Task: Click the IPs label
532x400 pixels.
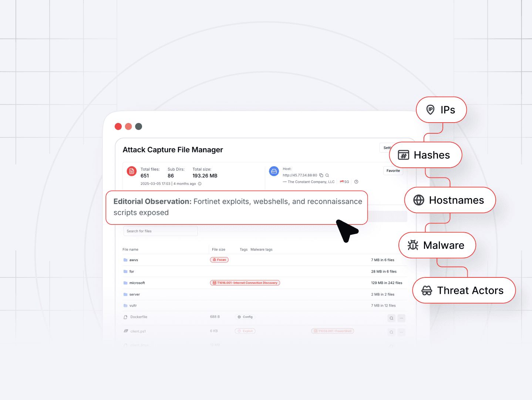Action: 448,110
